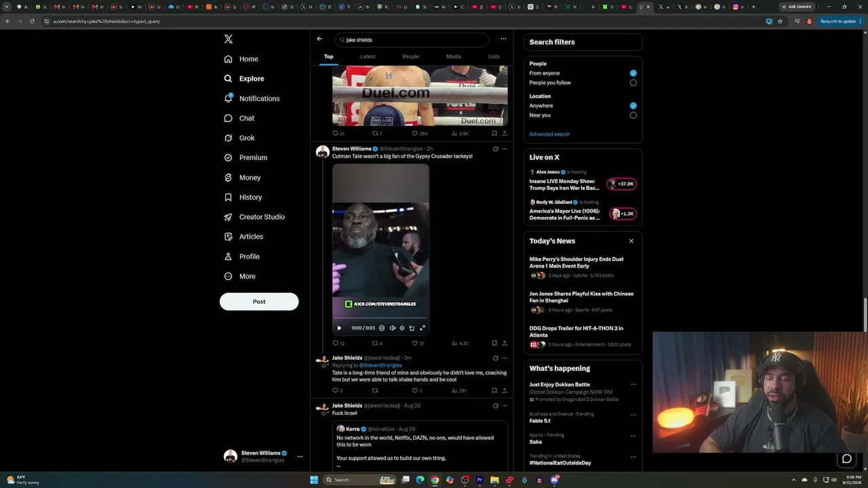Open the Advanced search link
The image size is (868, 488).
click(x=549, y=134)
